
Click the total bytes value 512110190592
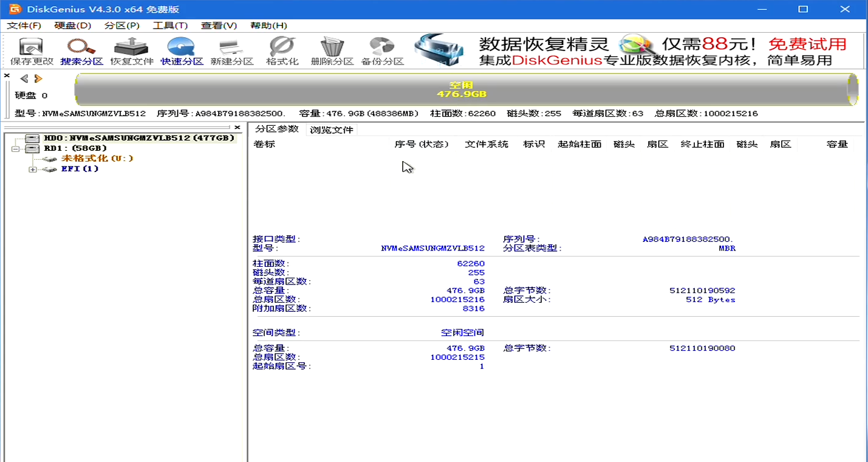point(702,291)
